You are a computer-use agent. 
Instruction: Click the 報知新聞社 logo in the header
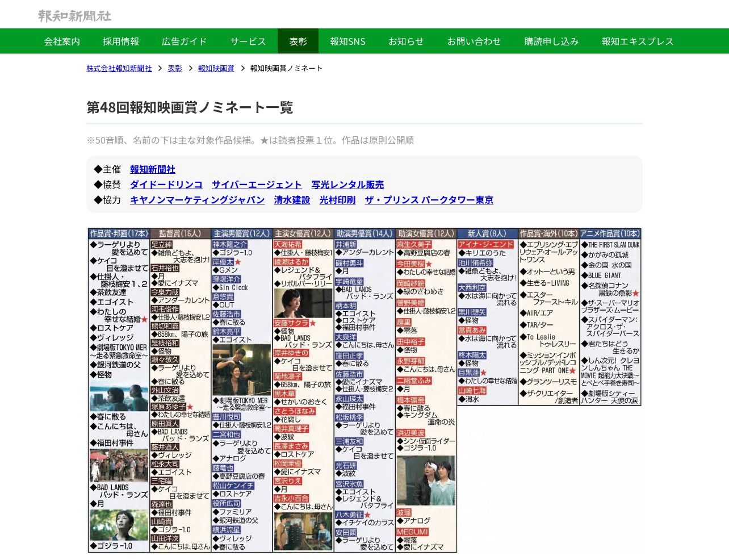click(x=74, y=16)
